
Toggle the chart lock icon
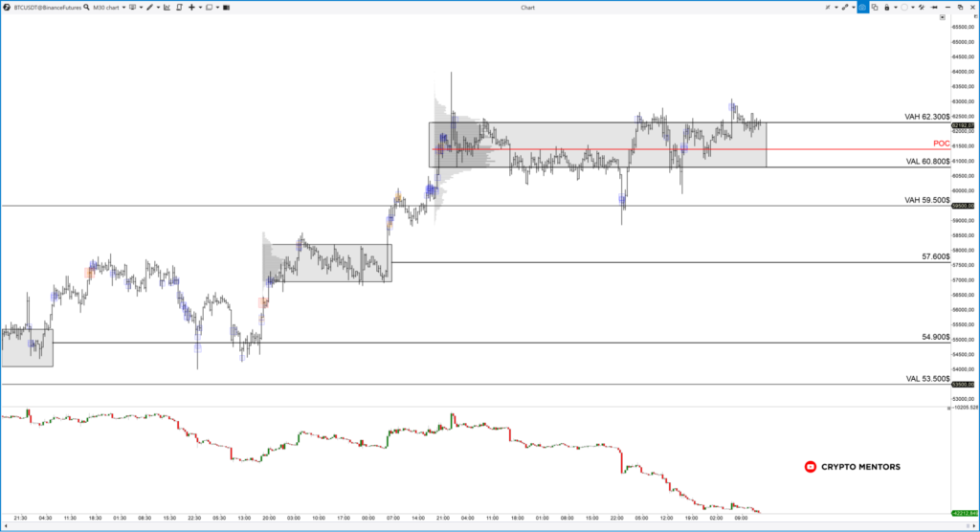coord(888,7)
